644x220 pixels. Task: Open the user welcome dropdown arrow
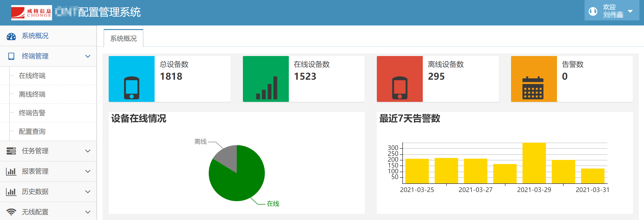pos(630,11)
